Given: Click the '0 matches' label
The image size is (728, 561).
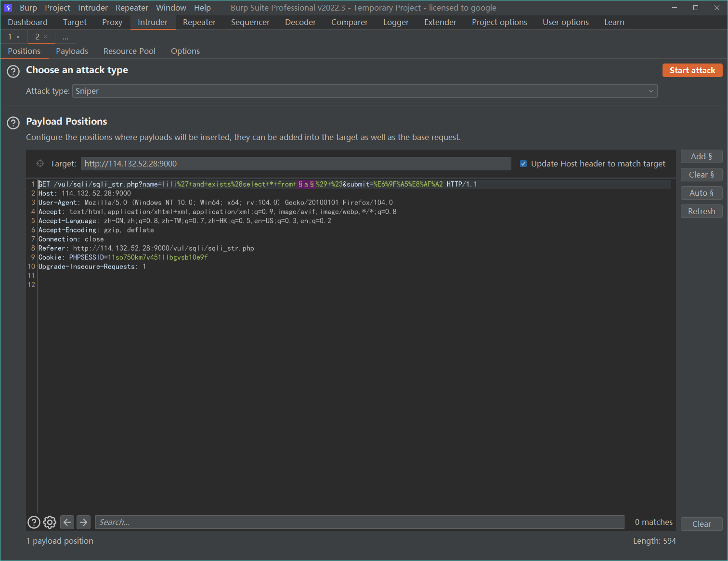Looking at the screenshot, I should 653,522.
